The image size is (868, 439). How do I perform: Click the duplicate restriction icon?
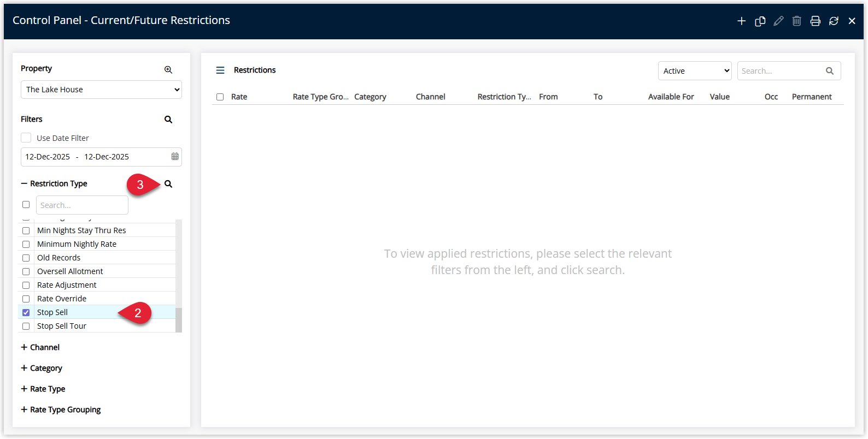760,21
